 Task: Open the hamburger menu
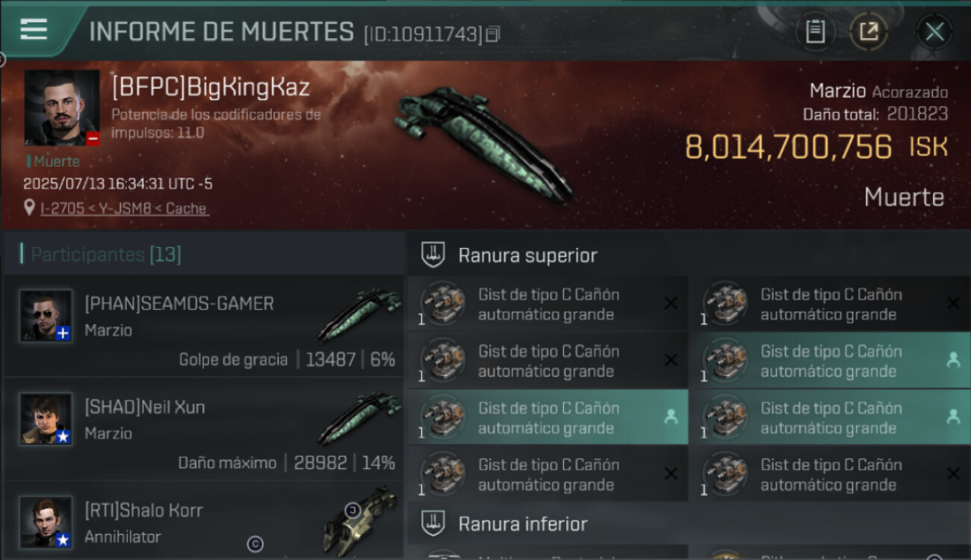coord(34,30)
